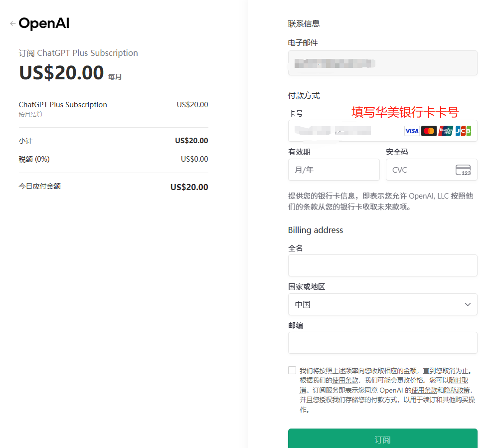This screenshot has height=448, width=499.
Task: Click the 联系信息 contact info heading
Action: point(304,23)
